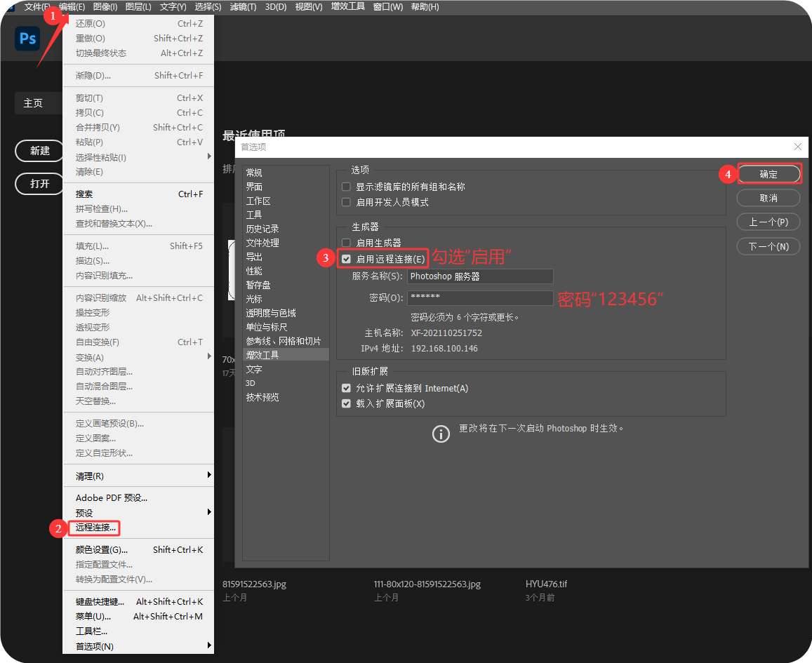Open recent file 111-80x120-81591522563.jpg

pyautogui.click(x=427, y=584)
